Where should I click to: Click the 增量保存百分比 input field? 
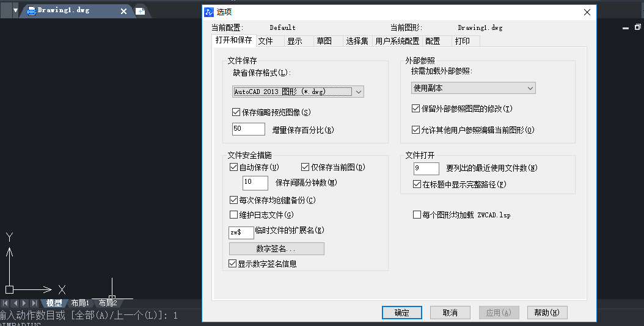click(x=248, y=129)
